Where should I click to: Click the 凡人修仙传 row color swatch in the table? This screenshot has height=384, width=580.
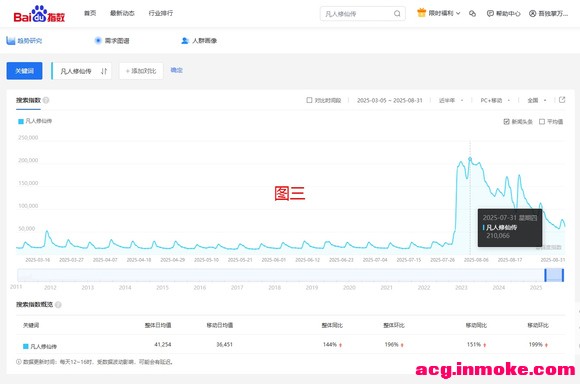tap(26, 346)
